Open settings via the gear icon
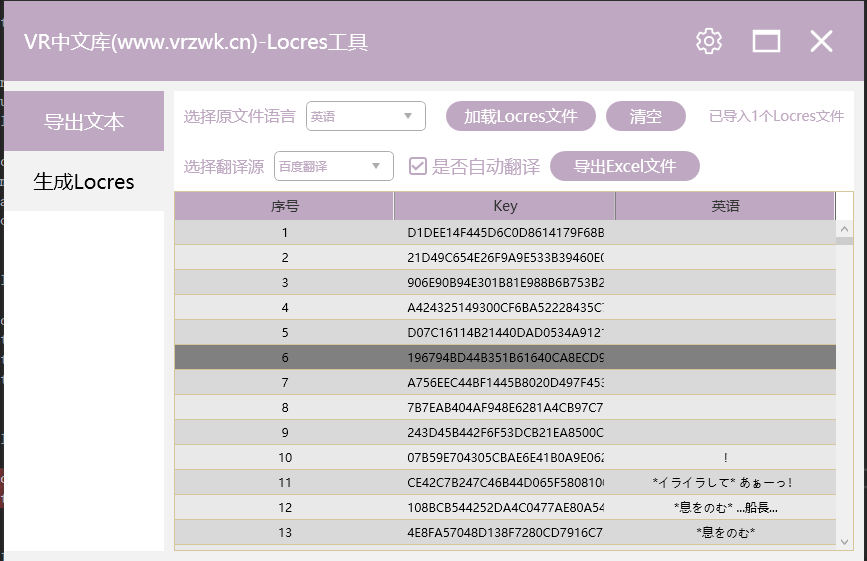The height and width of the screenshot is (561, 867). 709,41
